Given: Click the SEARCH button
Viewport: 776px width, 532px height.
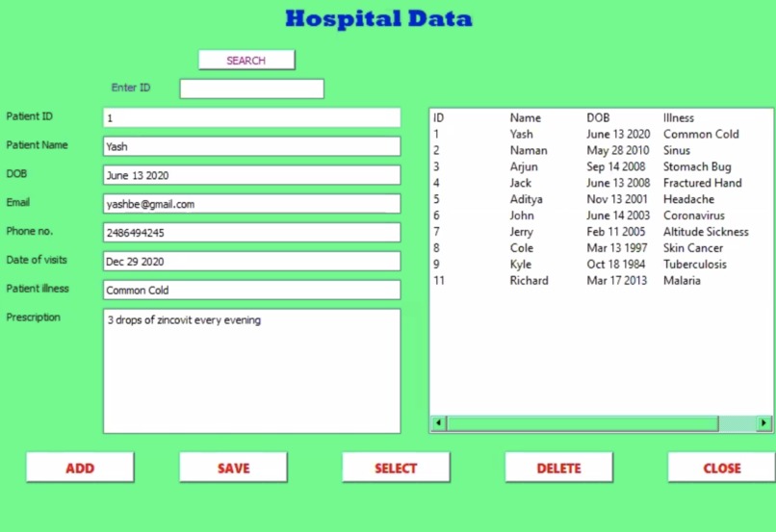Looking at the screenshot, I should coord(246,60).
